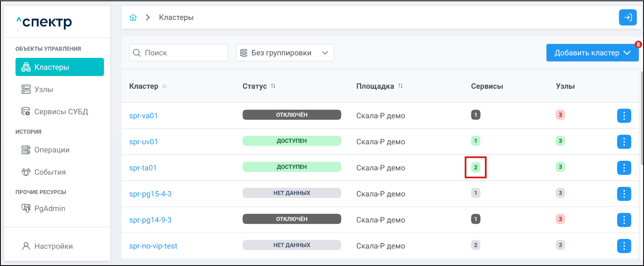644x266 pixels.
Task: Open the Добавить кластер dropdown button
Action: 592,53
